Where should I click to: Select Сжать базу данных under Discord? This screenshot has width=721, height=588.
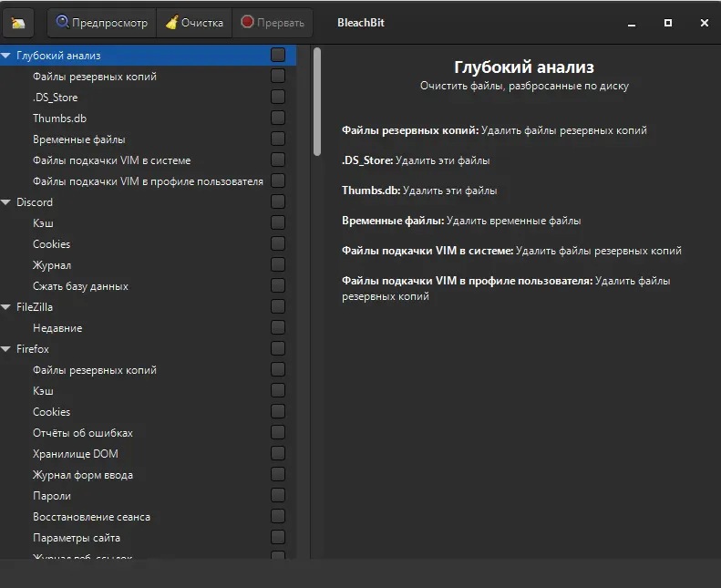(80, 286)
